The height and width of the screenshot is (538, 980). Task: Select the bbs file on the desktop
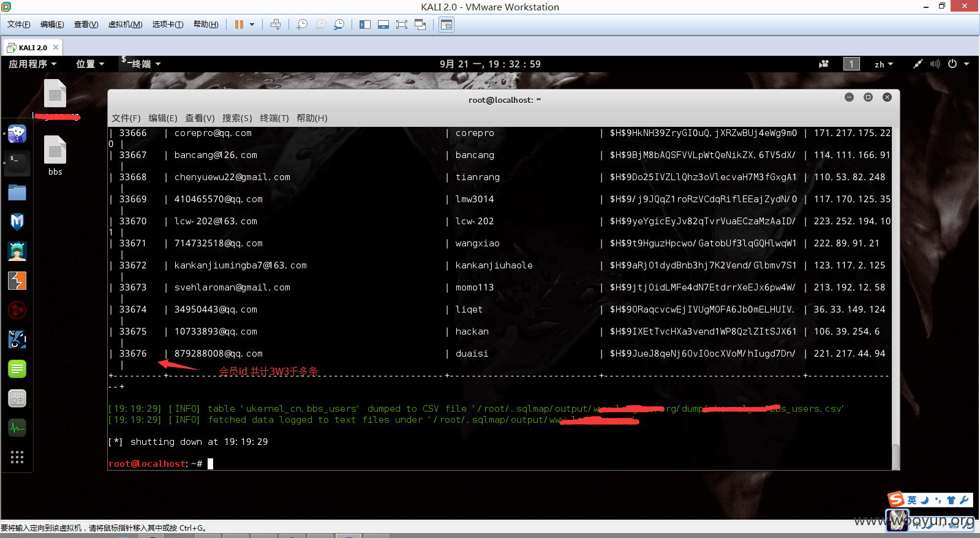pyautogui.click(x=55, y=156)
